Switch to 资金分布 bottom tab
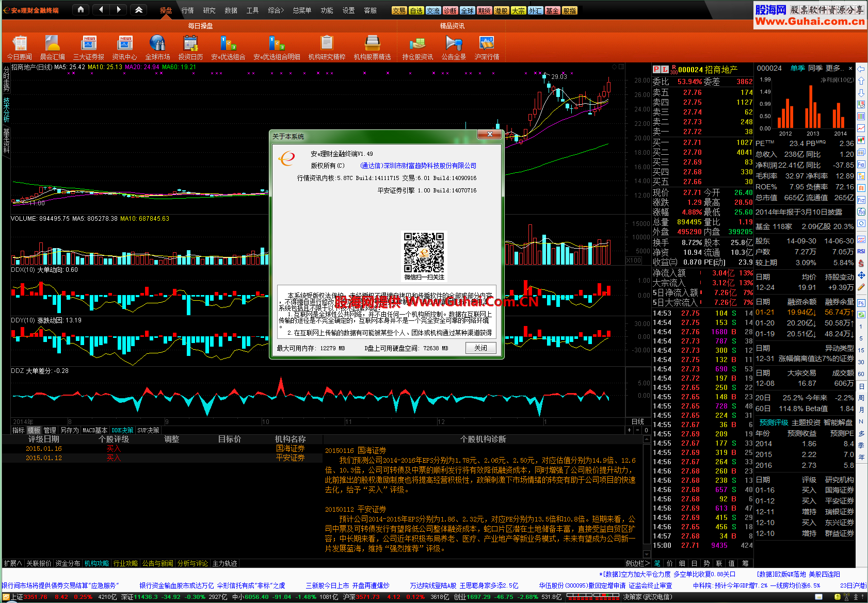The height and width of the screenshot is (603, 868). pos(68,563)
